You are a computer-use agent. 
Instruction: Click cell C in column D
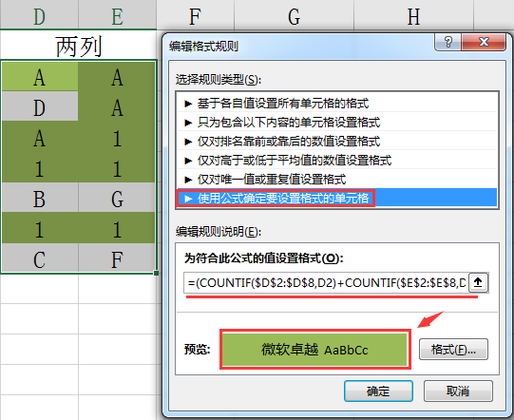(x=40, y=258)
